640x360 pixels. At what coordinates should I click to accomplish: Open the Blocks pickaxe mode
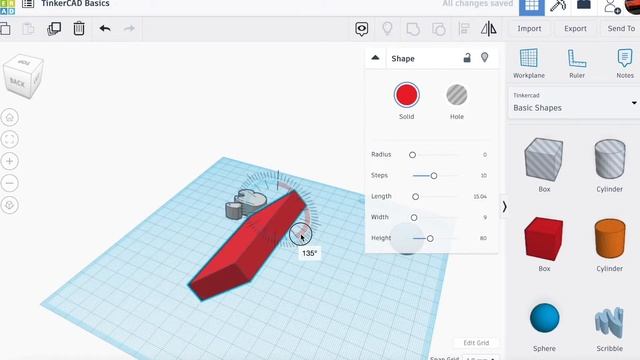click(x=558, y=6)
